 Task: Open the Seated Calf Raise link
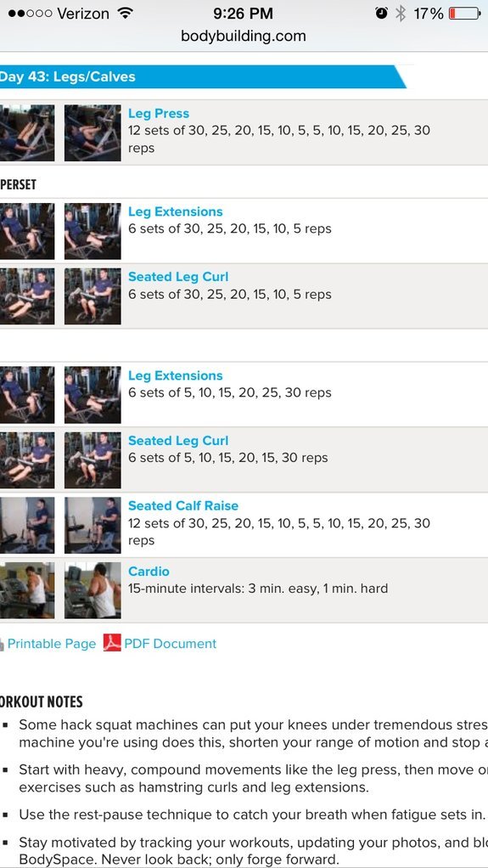[183, 505]
